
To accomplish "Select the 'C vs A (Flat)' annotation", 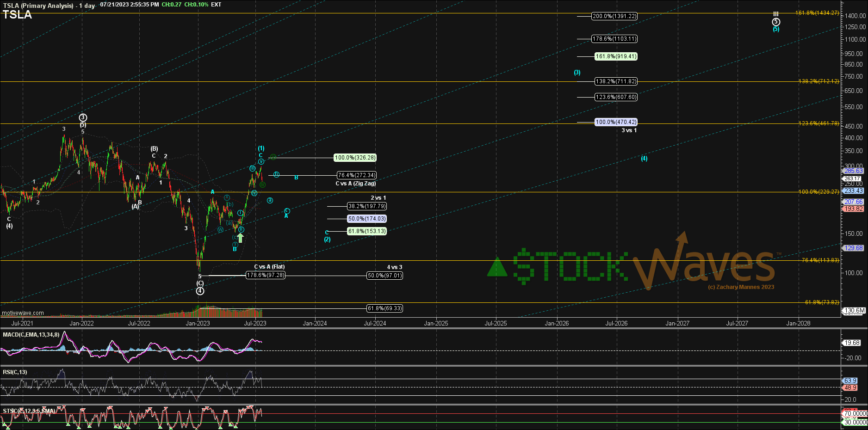I will tap(269, 267).
